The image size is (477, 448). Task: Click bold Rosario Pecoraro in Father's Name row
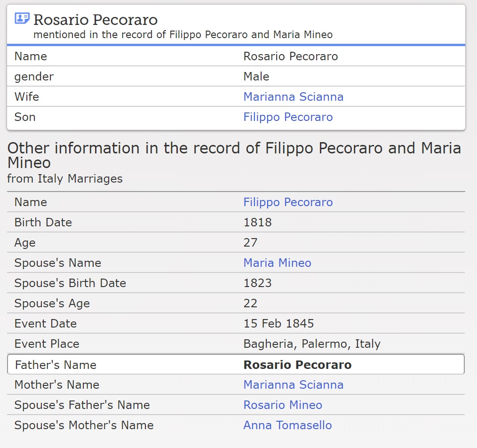297,365
